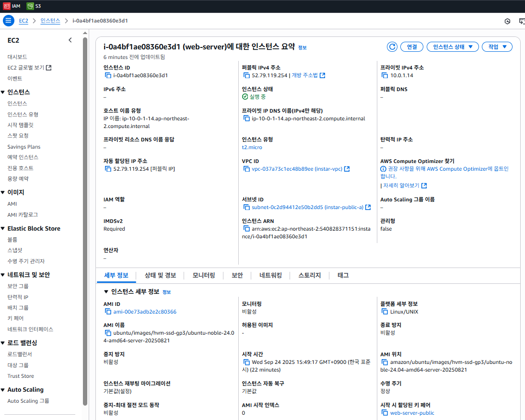The width and height of the screenshot is (525, 420).
Task: Copy the platform details Linux/UNIX
Action: (x=385, y=312)
